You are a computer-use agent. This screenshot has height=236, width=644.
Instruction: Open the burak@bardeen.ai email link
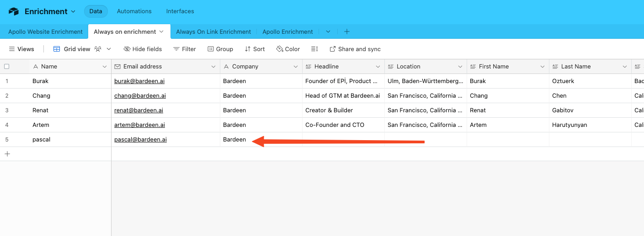coord(140,81)
